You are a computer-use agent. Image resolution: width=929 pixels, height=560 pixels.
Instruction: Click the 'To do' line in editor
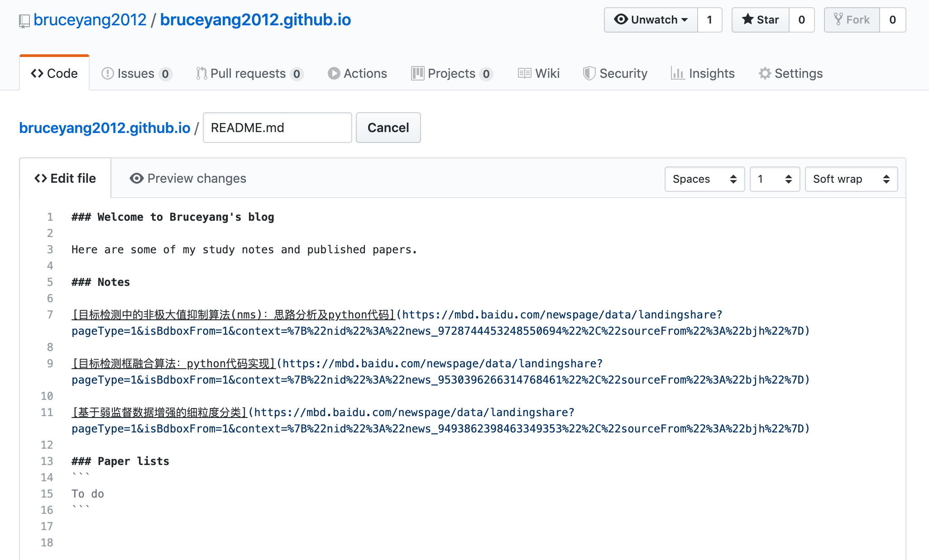click(88, 494)
